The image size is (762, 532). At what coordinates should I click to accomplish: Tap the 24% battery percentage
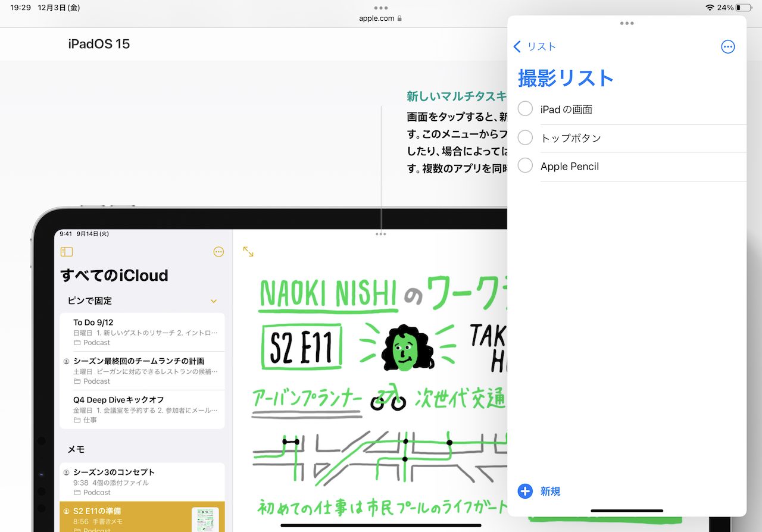coord(725,8)
